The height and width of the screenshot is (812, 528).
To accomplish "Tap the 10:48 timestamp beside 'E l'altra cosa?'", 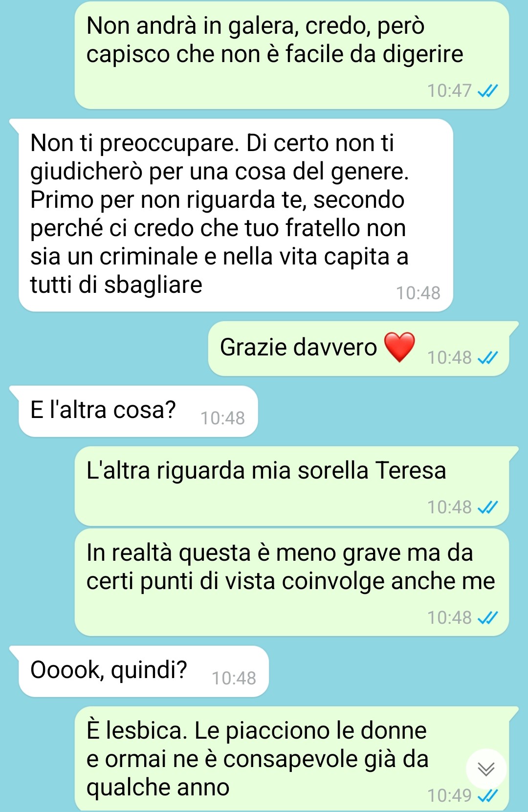I will [222, 418].
